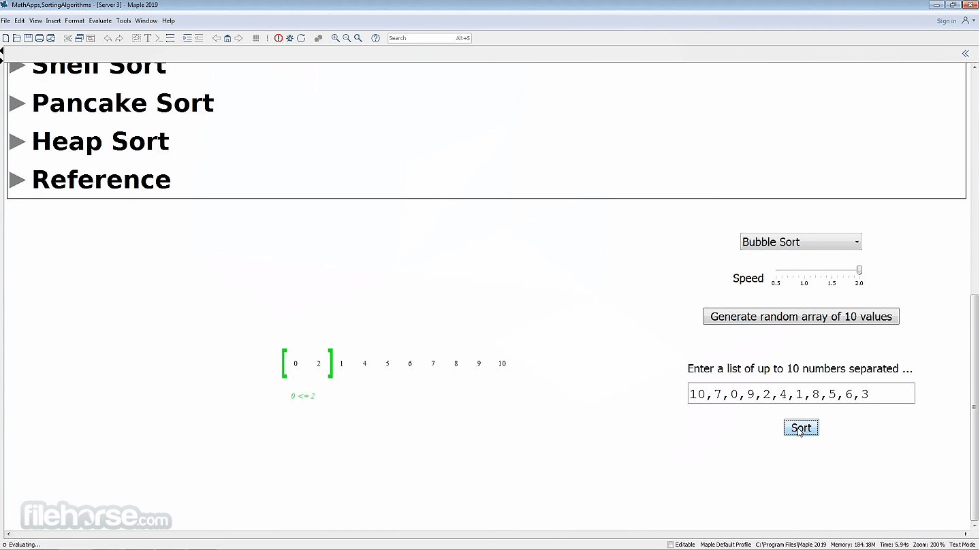Screen dimensions: 980x550
Task: Click the number list input field
Action: [x=801, y=393]
